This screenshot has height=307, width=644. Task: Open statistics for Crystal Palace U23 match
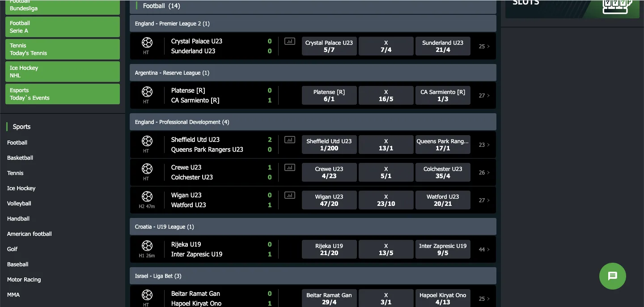289,41
